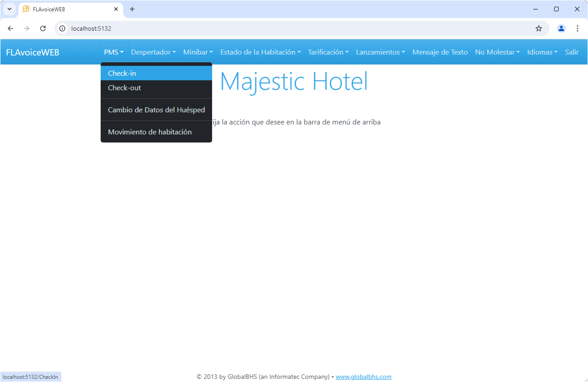Click Mensaje de Texto link
This screenshot has height=382, width=588.
pyautogui.click(x=440, y=52)
